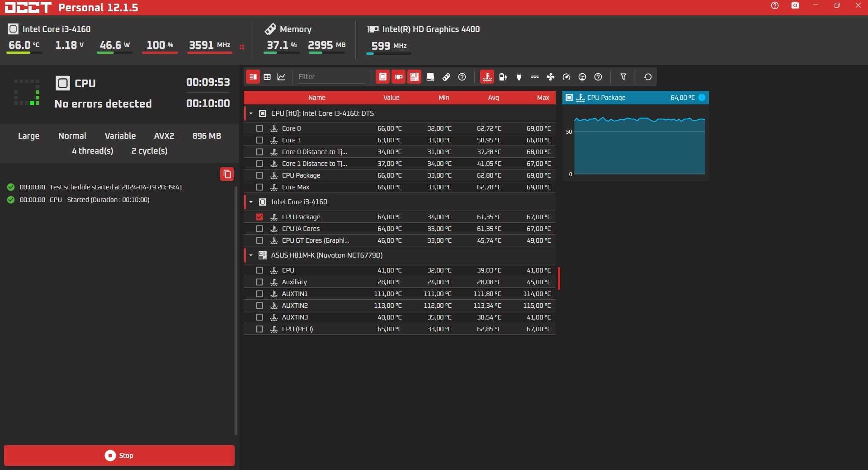Click the AVX2 instruction set label
This screenshot has width=868, height=470.
164,136
